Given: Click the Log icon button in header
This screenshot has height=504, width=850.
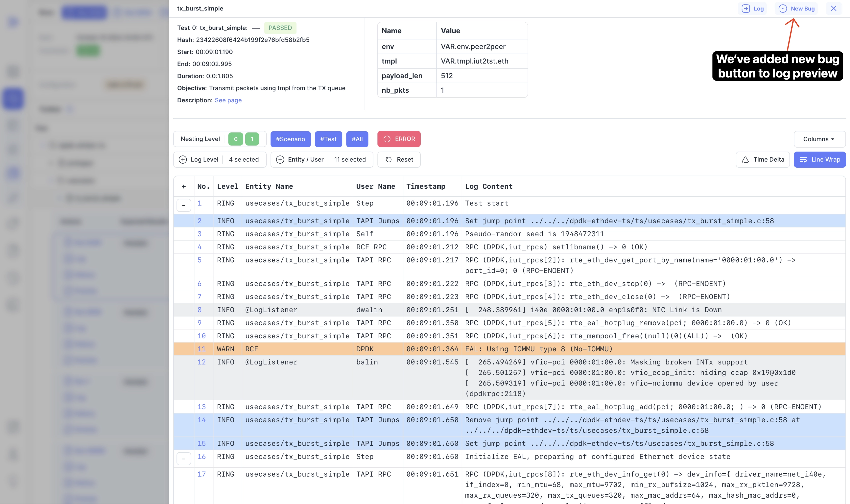Looking at the screenshot, I should tap(752, 8).
